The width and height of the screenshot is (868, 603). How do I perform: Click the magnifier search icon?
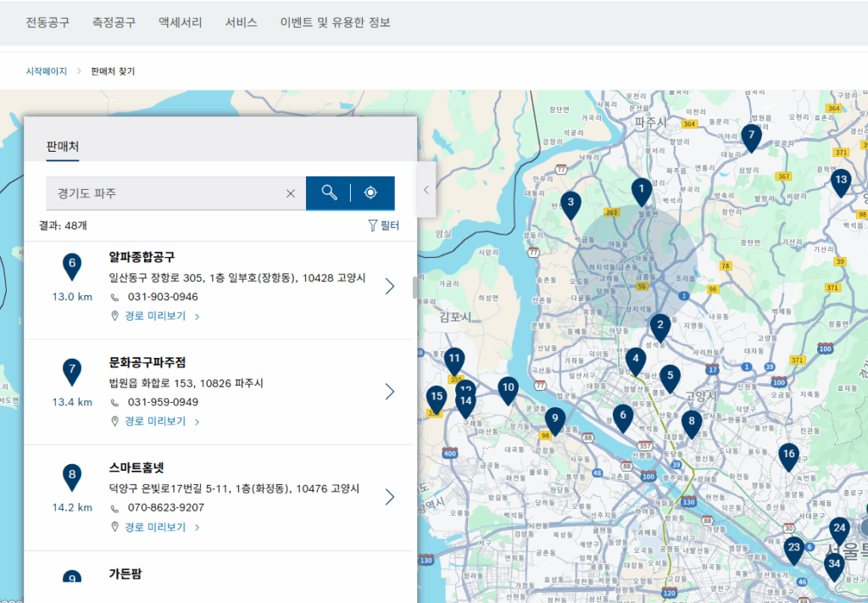[330, 193]
